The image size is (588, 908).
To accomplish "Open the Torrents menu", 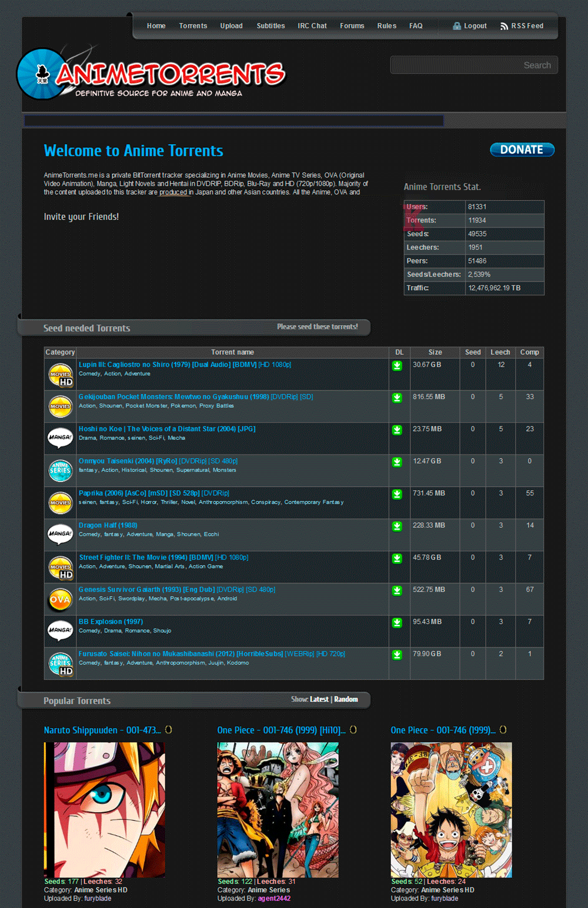I will pyautogui.click(x=193, y=26).
